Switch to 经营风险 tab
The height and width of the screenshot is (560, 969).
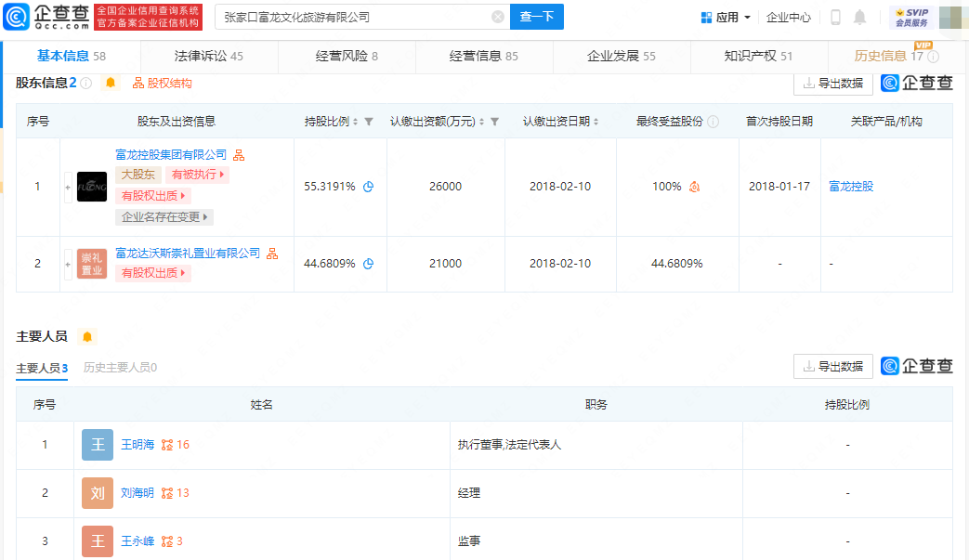[x=347, y=56]
